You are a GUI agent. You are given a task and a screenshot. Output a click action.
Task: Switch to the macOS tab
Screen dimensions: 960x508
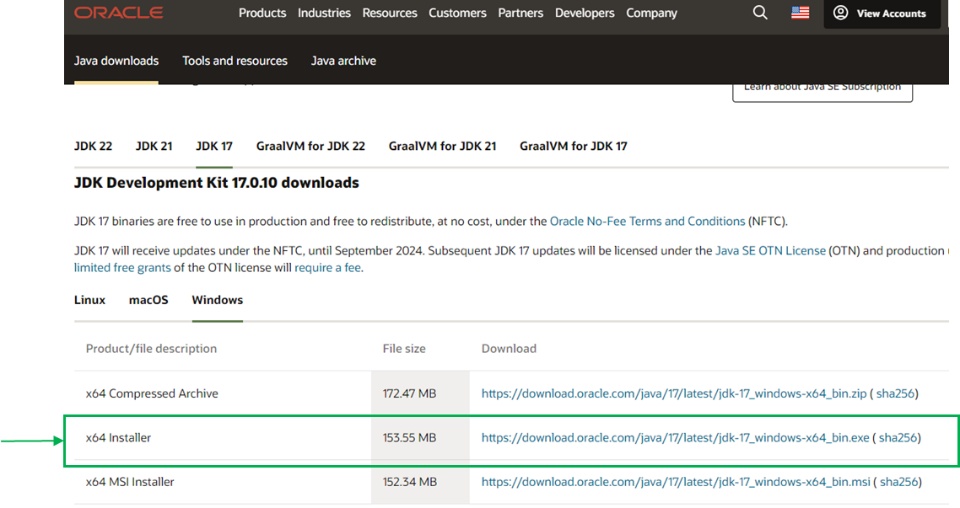pyautogui.click(x=148, y=300)
